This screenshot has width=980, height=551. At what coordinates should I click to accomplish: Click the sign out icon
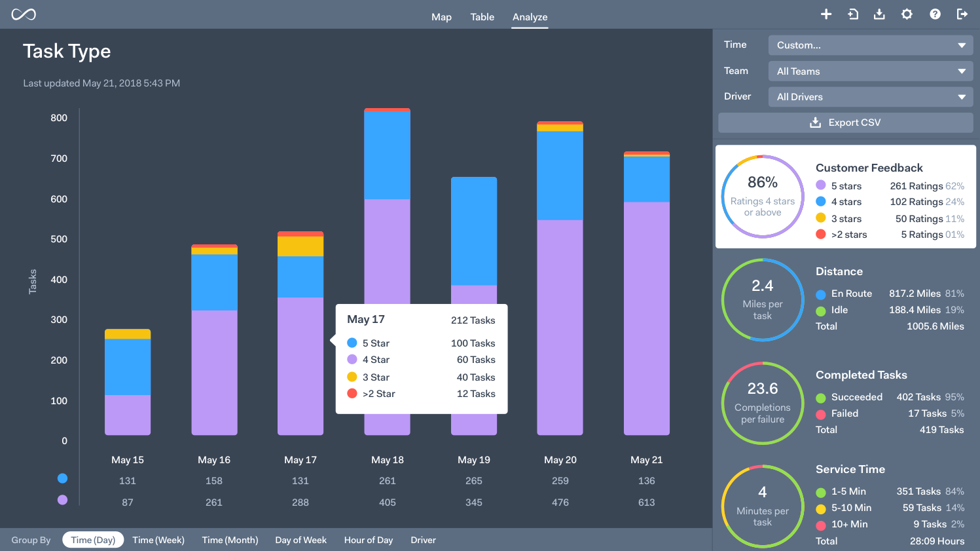[x=962, y=14]
